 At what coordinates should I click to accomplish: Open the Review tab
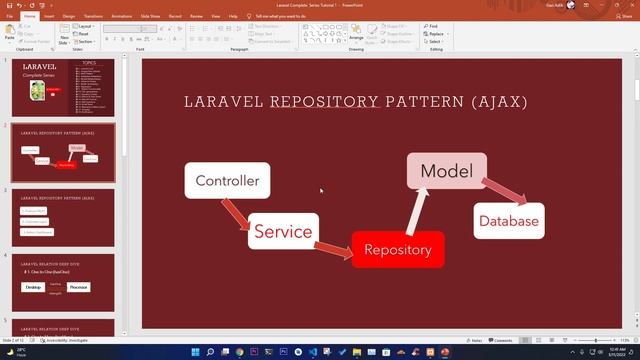[196, 16]
